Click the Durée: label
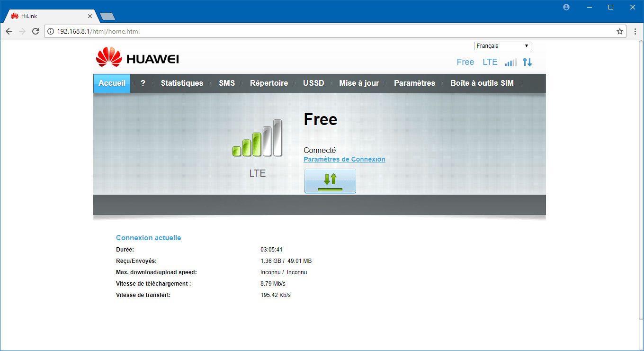Image resolution: width=644 pixels, height=351 pixels. tap(125, 250)
